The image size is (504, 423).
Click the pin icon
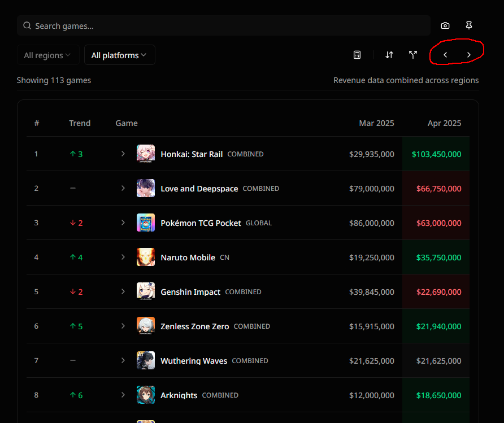(x=468, y=25)
